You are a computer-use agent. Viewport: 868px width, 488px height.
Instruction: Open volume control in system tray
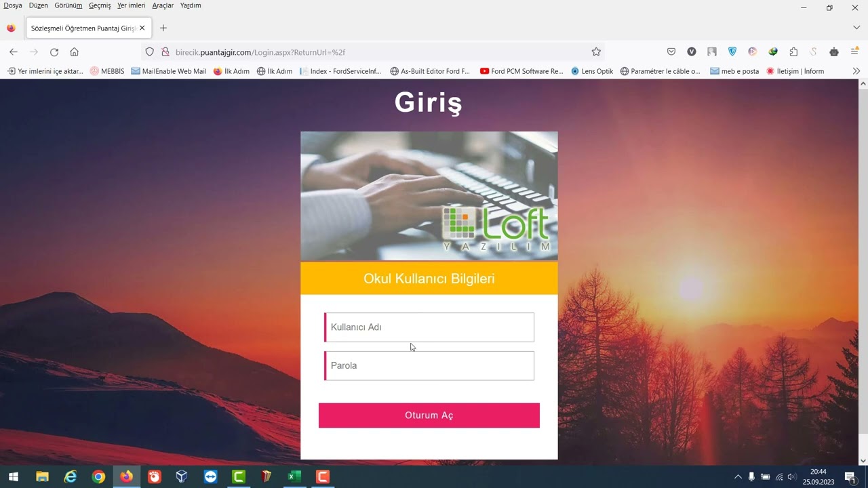click(x=791, y=476)
